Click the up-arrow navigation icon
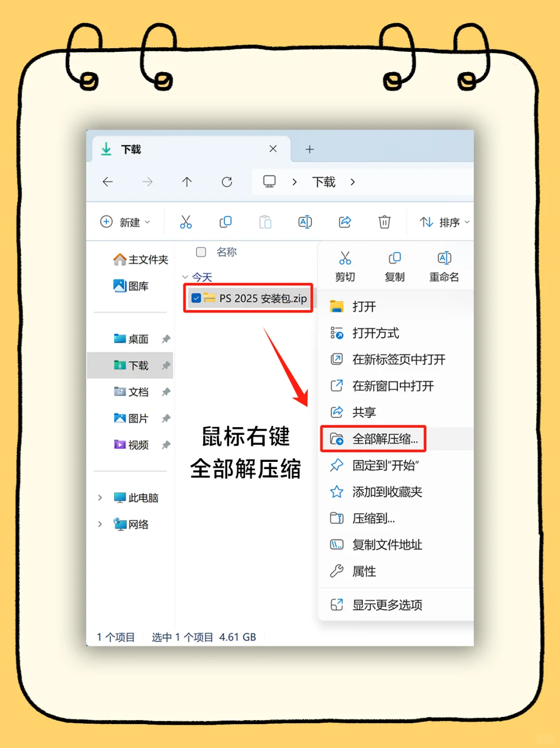Screen dimensions: 560x748 (187, 182)
